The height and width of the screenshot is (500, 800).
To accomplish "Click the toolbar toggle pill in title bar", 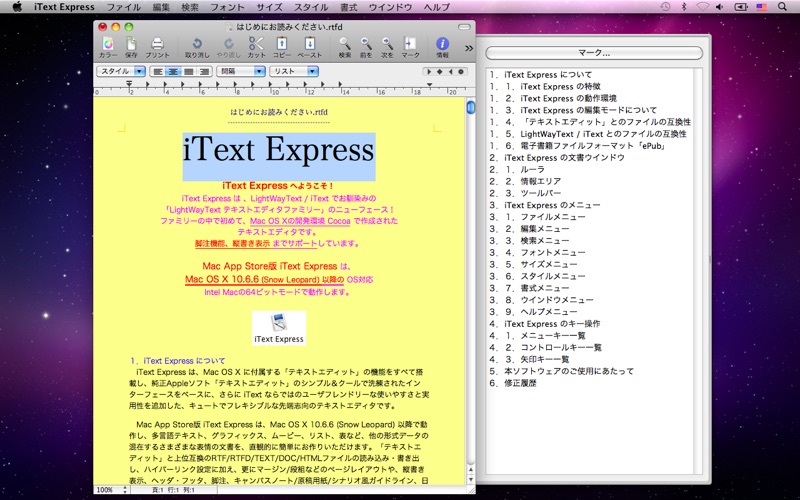I will (x=464, y=27).
